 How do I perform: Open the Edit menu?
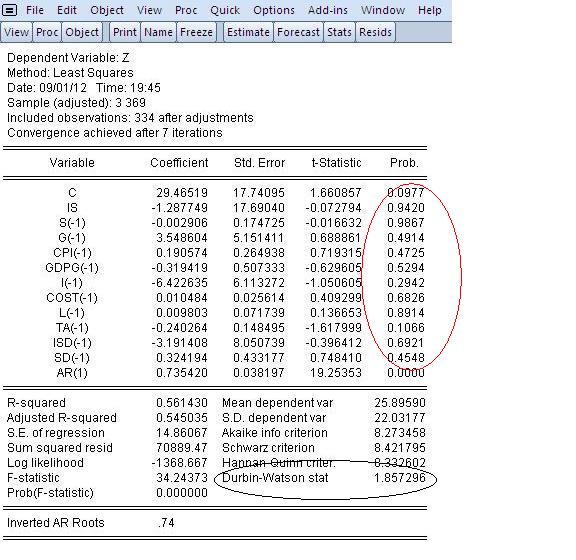66,10
